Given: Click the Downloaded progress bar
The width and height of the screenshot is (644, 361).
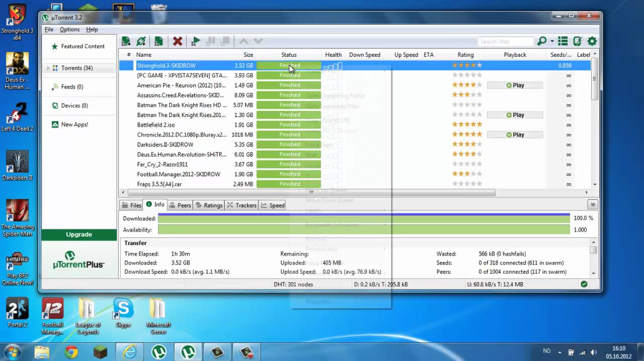Looking at the screenshot, I should tap(364, 218).
